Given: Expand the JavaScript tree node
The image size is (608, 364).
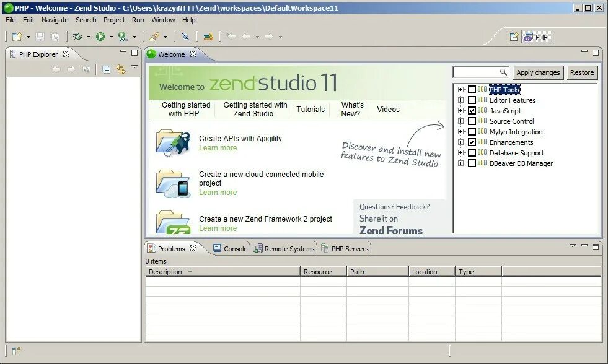Looking at the screenshot, I should [460, 110].
